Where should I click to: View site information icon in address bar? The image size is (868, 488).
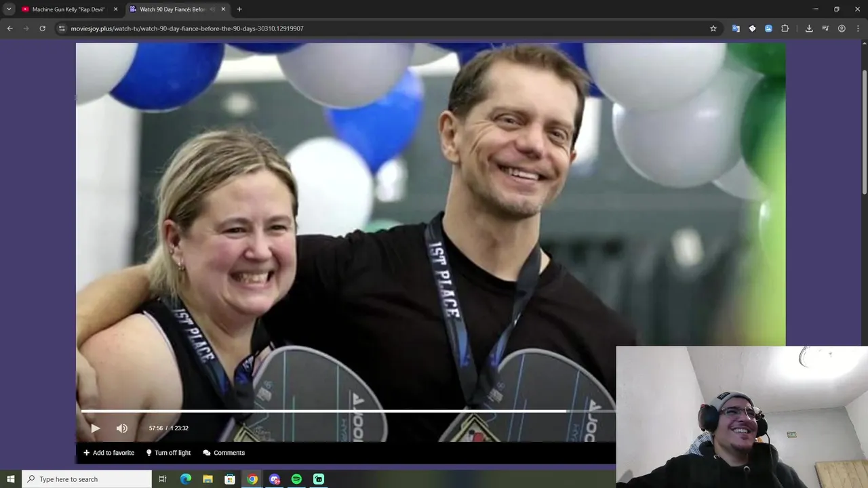(x=62, y=28)
